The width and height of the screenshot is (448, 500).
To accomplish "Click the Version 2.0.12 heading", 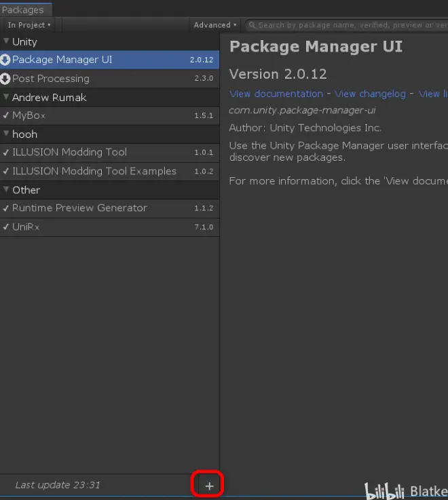I will pos(278,74).
